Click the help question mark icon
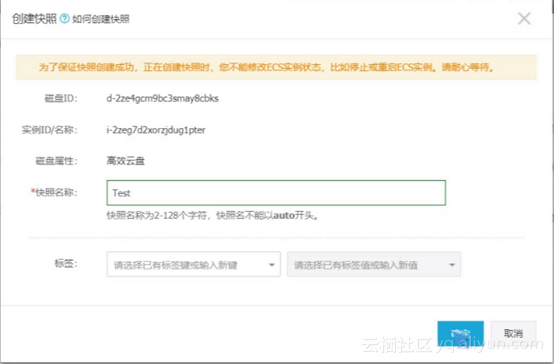 pyautogui.click(x=64, y=18)
